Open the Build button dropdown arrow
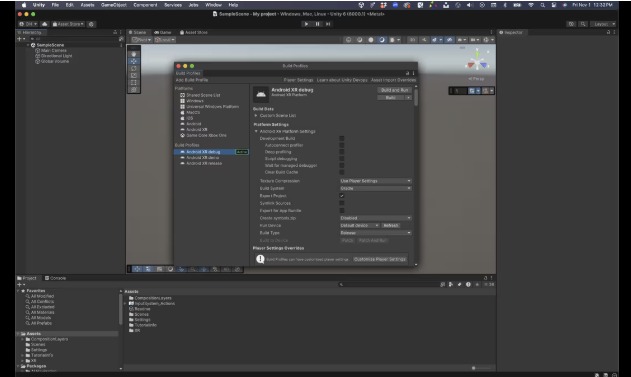The image size is (631, 377). 408,98
